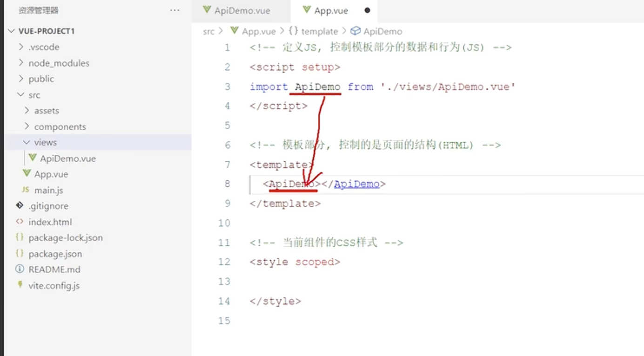Open package-lock.json from the file tree
This screenshot has width=644, height=356.
(x=66, y=237)
